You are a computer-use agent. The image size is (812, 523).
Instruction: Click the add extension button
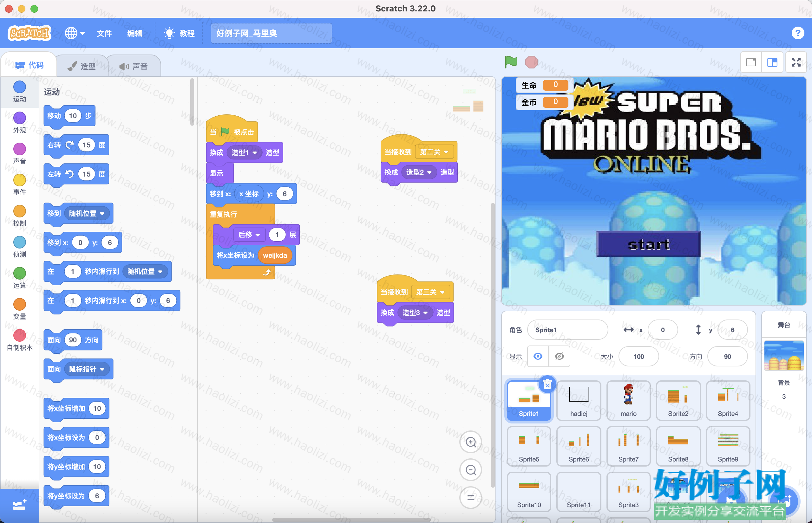[x=20, y=506]
